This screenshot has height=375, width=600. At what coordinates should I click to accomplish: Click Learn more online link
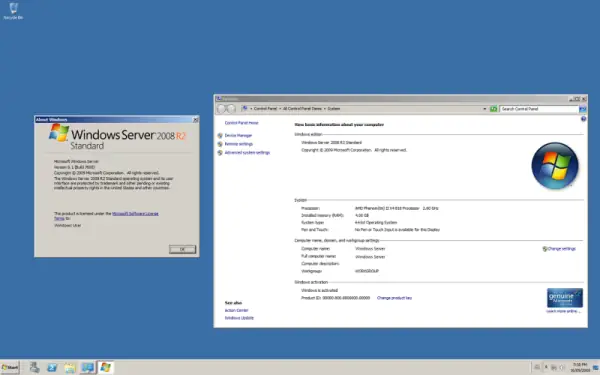(563, 311)
